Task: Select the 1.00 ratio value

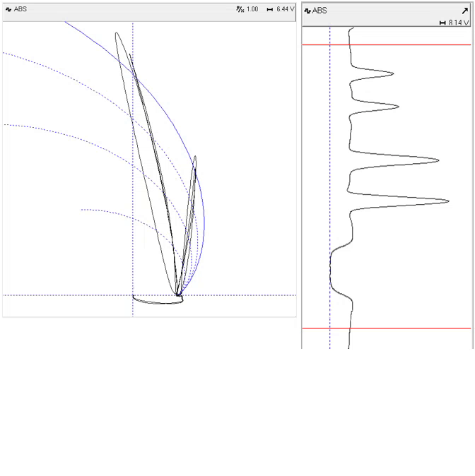Action: (252, 9)
